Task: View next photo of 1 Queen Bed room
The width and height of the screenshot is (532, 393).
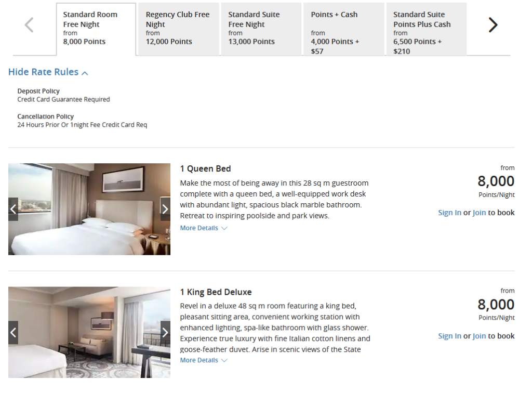Action: click(x=165, y=208)
